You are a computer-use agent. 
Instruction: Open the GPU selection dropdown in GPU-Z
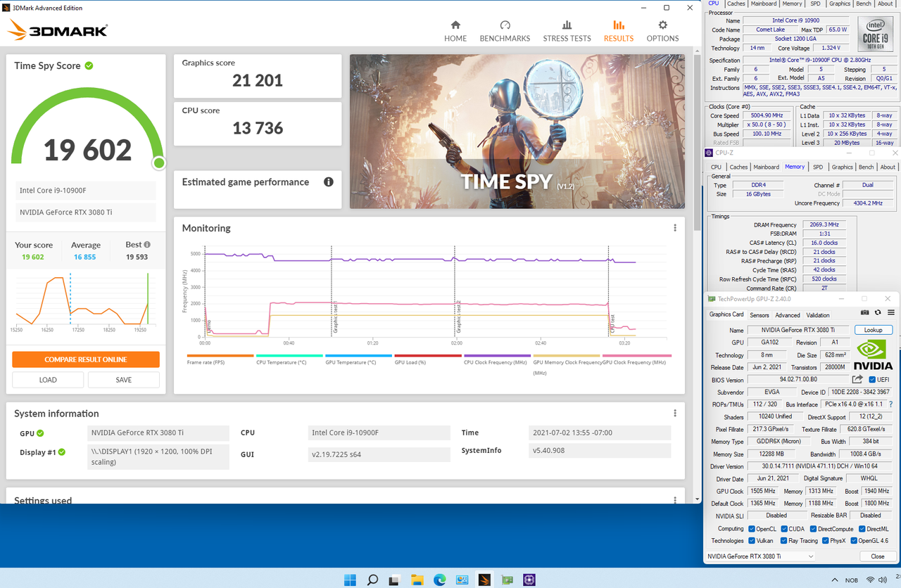tap(761, 556)
